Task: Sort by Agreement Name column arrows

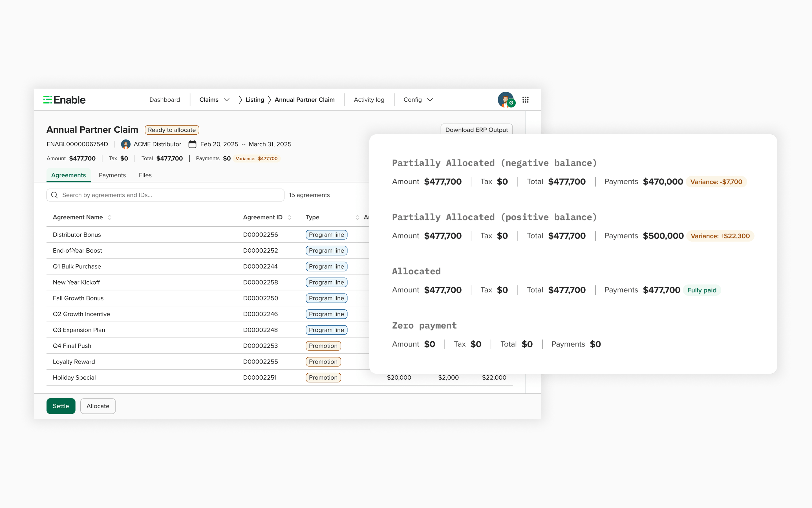Action: [110, 217]
